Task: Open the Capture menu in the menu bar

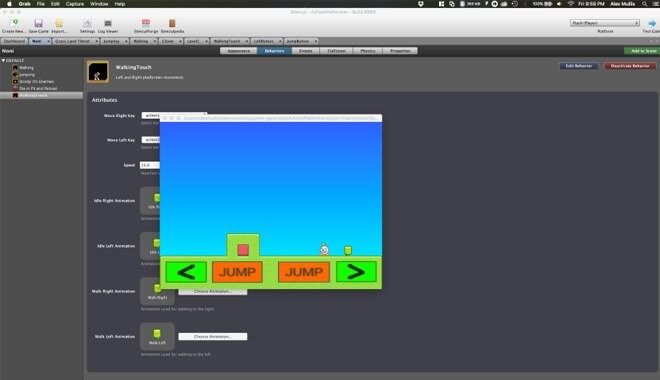Action: (75, 4)
